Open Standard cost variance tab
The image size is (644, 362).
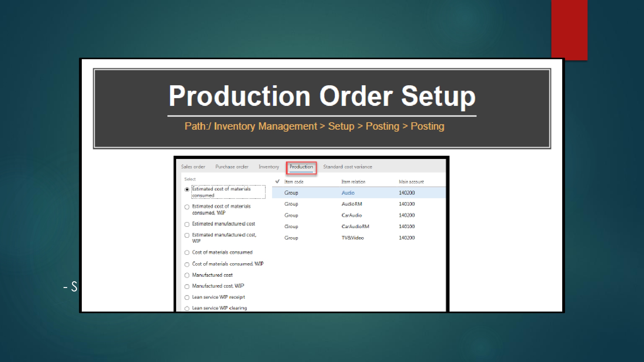coord(347,167)
